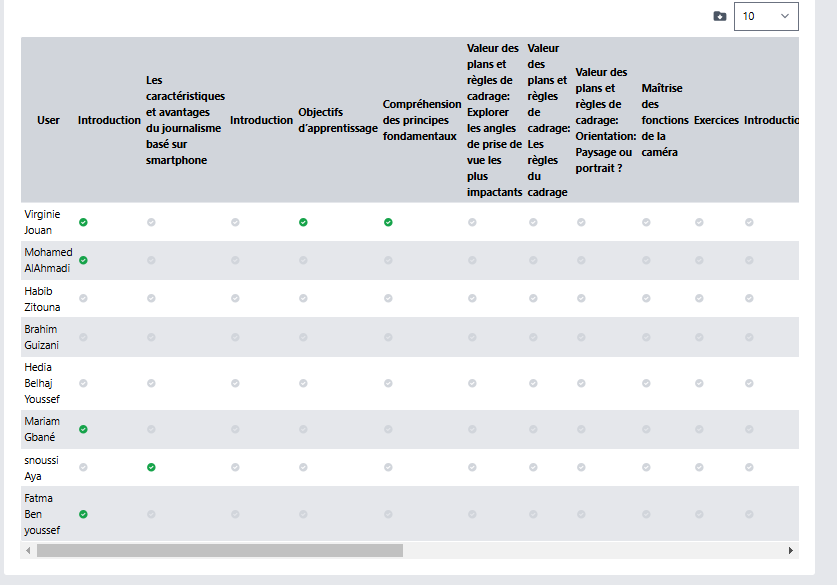This screenshot has height=585, width=837.
Task: Click the User column header
Action: pos(48,120)
